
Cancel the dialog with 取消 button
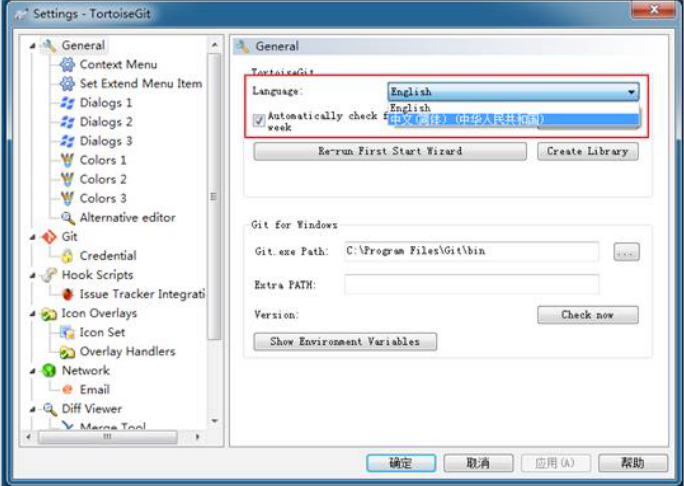click(x=478, y=463)
